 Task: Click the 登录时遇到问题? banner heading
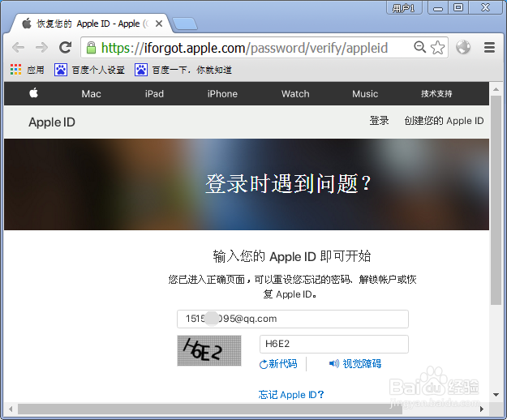pyautogui.click(x=288, y=183)
